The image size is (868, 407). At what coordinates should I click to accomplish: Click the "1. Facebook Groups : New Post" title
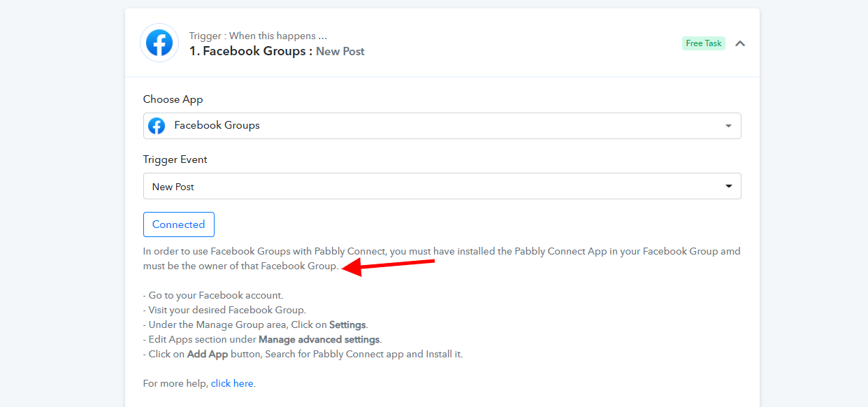tap(277, 51)
